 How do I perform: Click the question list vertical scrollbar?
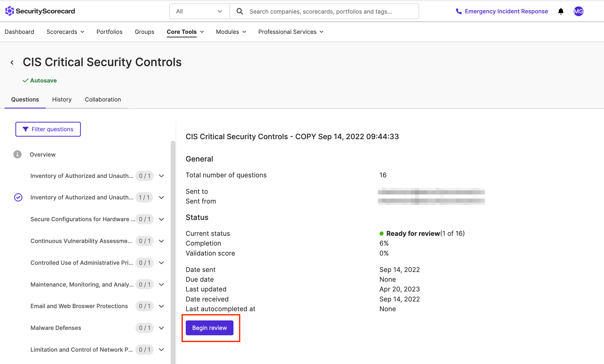(173, 252)
